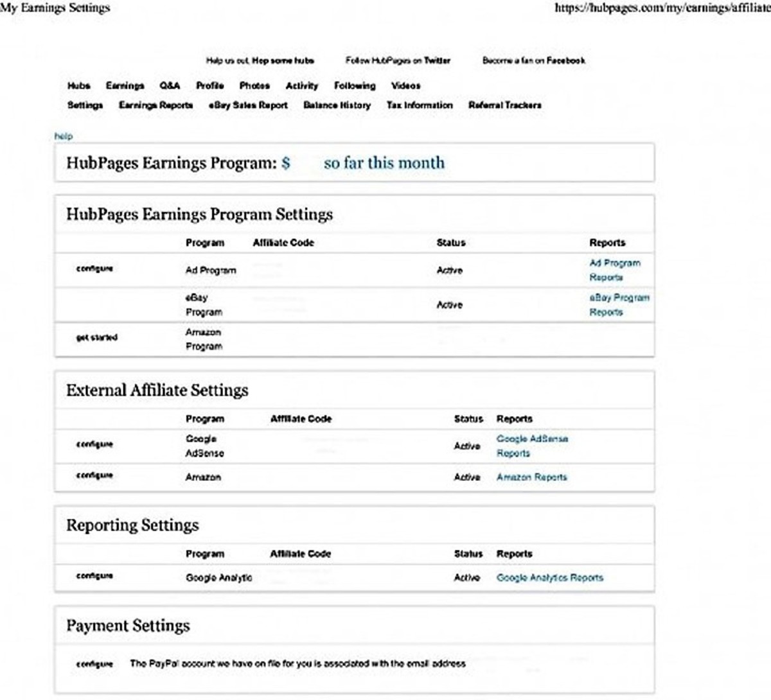
Task: View Google AdSense Reports
Action: [x=532, y=446]
